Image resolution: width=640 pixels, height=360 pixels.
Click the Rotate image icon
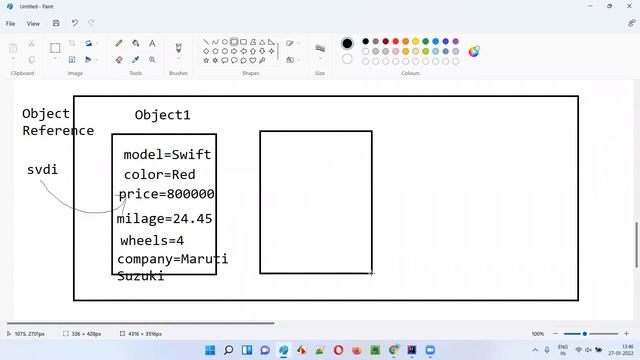tap(88, 43)
